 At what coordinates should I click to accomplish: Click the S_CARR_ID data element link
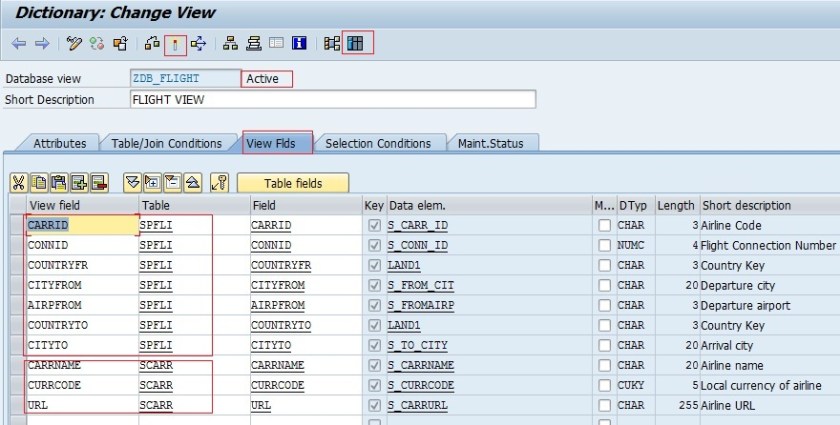tap(418, 226)
